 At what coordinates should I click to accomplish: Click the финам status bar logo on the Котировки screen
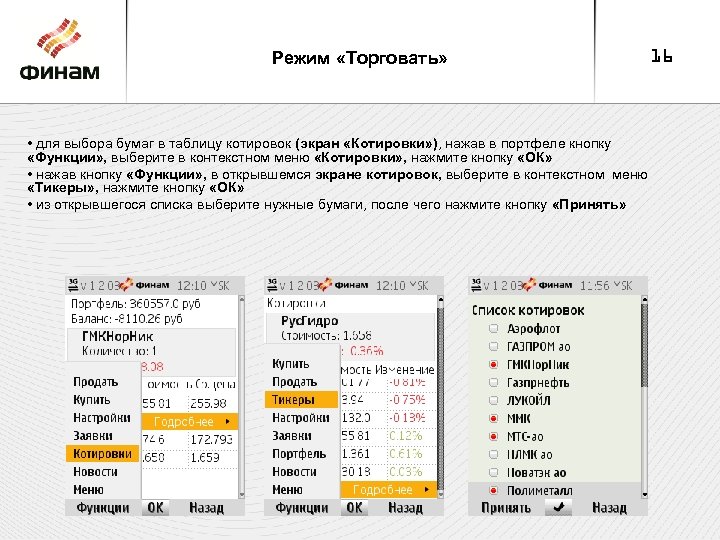pyautogui.click(x=343, y=285)
